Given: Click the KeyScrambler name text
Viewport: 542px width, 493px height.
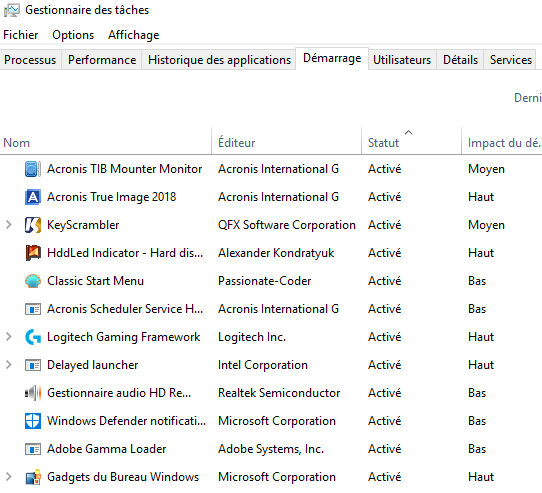Looking at the screenshot, I should pyautogui.click(x=83, y=225).
